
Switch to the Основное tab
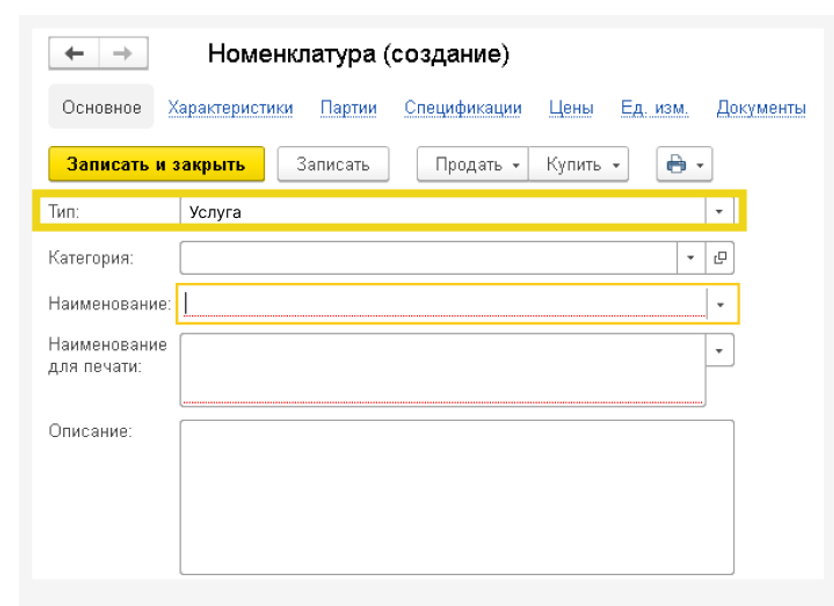pyautogui.click(x=101, y=108)
